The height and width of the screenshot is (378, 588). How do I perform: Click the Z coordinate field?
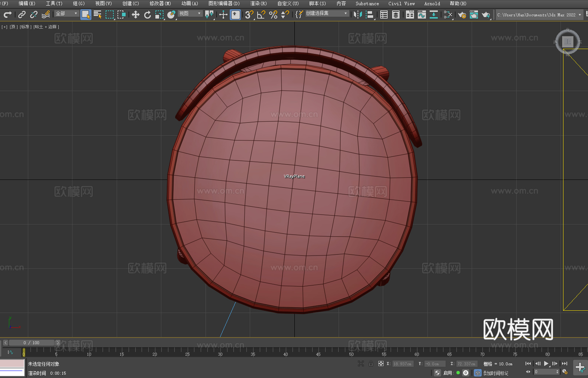(x=467, y=364)
